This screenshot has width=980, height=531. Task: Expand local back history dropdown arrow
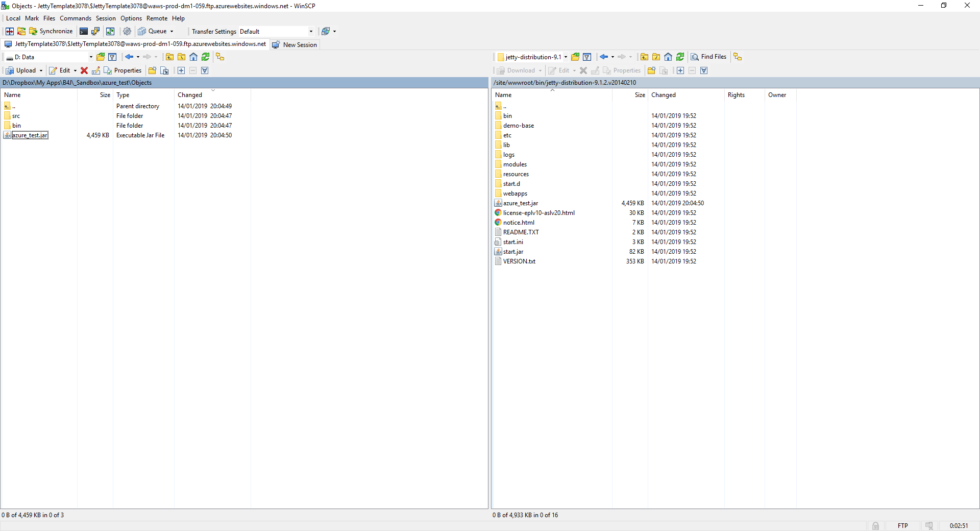tap(138, 57)
